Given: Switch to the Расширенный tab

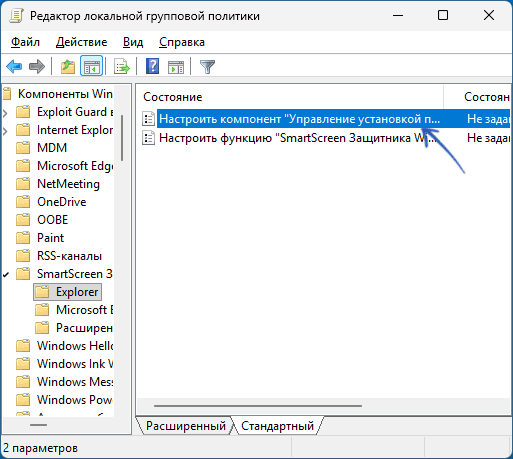Looking at the screenshot, I should (x=185, y=426).
